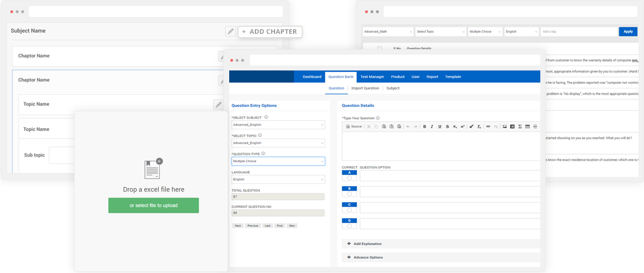Open the Report menu tab
The height and width of the screenshot is (273, 644).
coord(432,76)
